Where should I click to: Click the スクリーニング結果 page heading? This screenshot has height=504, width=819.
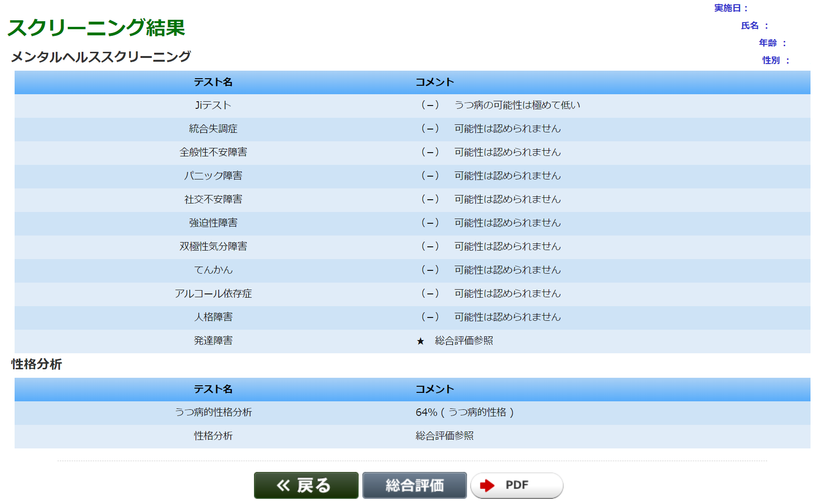point(96,28)
